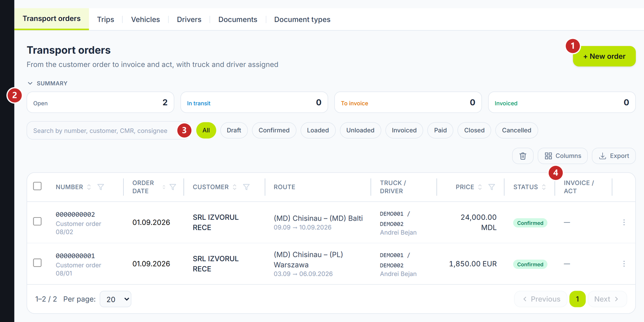Viewport: 644px width, 322px height.
Task: Select the Transport orders tab
Action: (x=52, y=19)
